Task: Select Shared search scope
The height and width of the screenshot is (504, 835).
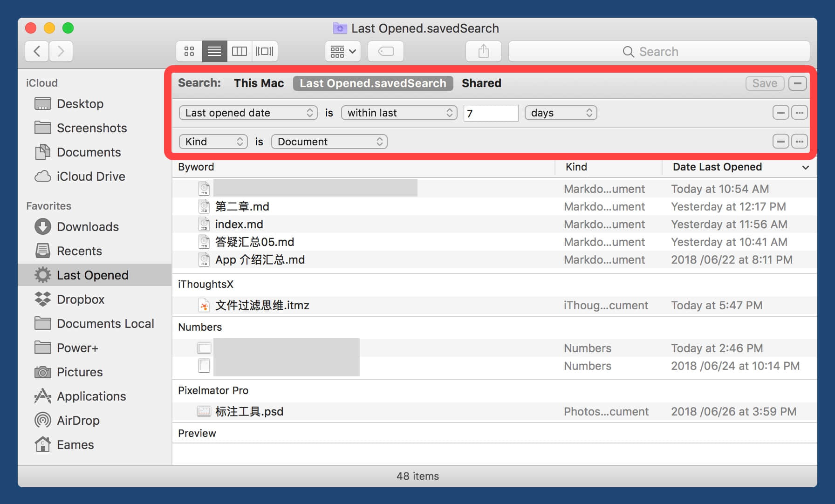Action: (481, 83)
